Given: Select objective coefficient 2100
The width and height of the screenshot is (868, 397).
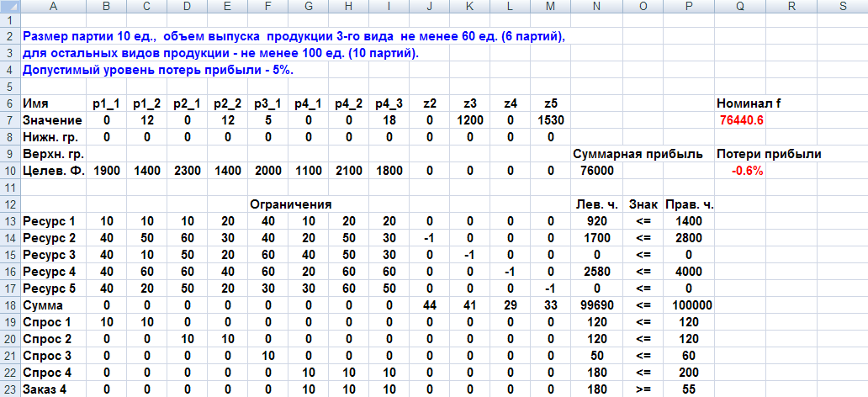Looking at the screenshot, I should pyautogui.click(x=348, y=171).
